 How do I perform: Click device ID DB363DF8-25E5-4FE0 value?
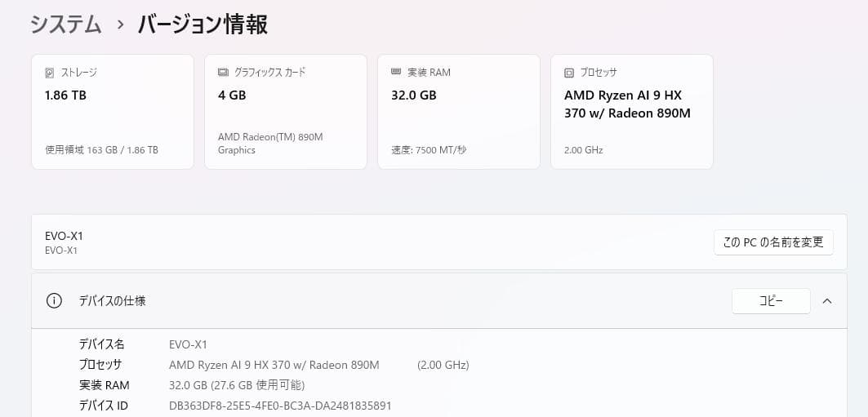[280, 406]
